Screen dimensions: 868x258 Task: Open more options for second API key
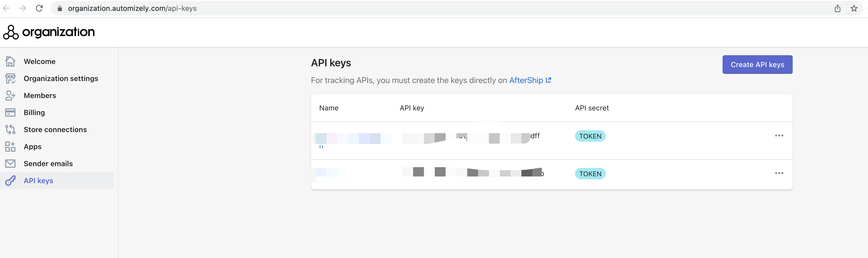(779, 173)
